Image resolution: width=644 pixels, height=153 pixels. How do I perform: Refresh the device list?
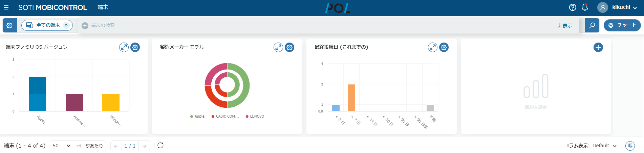pyautogui.click(x=160, y=146)
